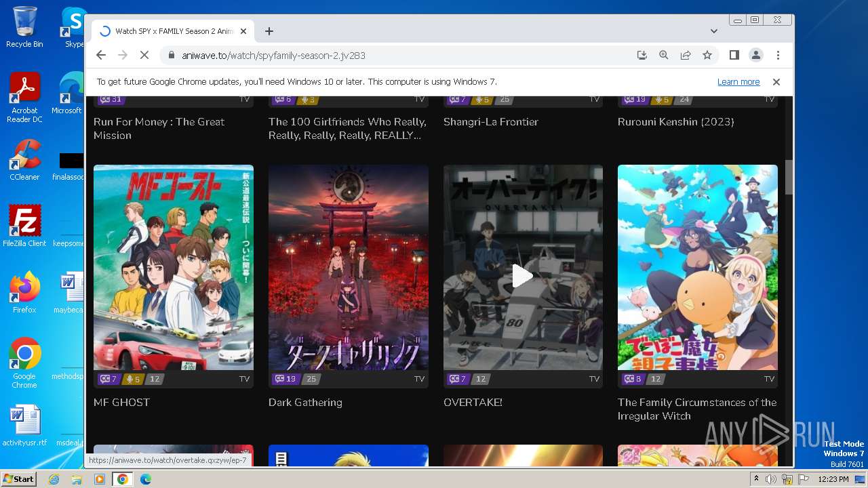Click TV label under MF GHOST
This screenshot has width=868, height=488.
pyautogui.click(x=244, y=379)
